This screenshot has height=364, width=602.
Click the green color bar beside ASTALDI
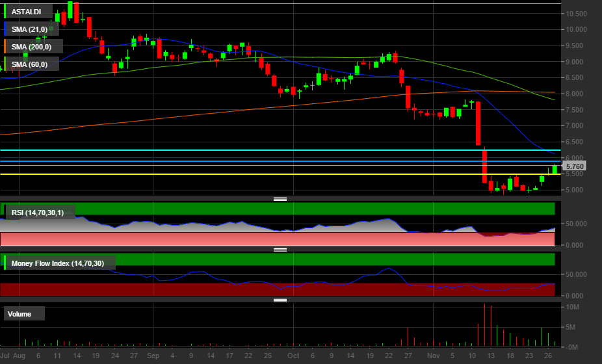[x=5, y=12]
